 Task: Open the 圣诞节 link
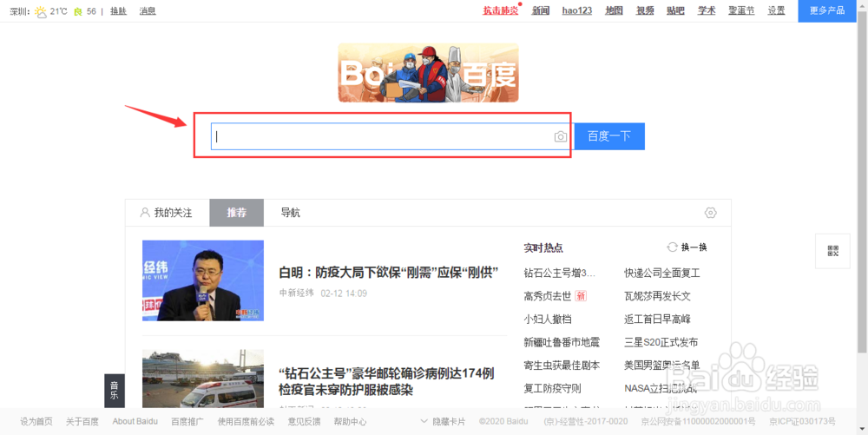coord(741,10)
